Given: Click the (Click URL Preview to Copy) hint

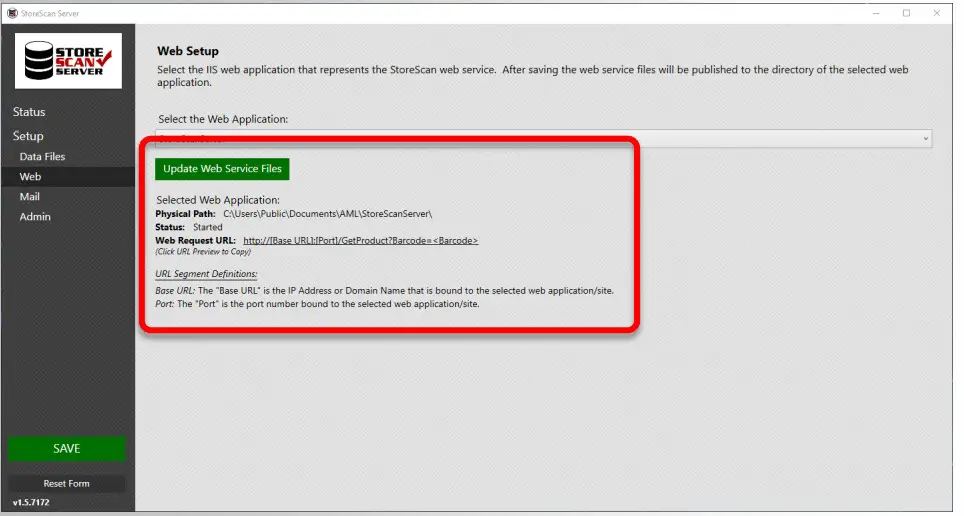Looking at the screenshot, I should pyautogui.click(x=203, y=252).
